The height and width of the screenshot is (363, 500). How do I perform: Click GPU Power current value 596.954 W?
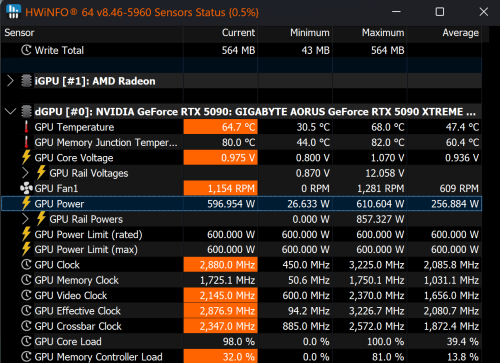(231, 204)
